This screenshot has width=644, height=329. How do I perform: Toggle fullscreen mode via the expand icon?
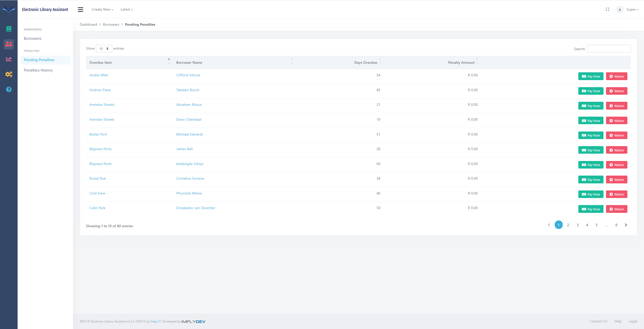(x=607, y=9)
